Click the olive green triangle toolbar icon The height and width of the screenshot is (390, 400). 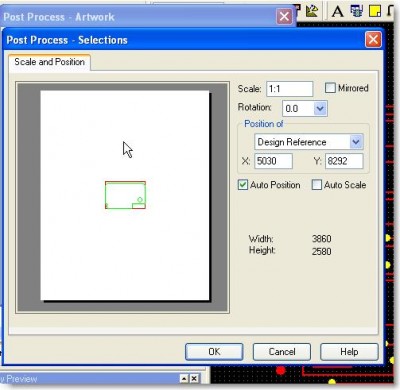point(312,11)
